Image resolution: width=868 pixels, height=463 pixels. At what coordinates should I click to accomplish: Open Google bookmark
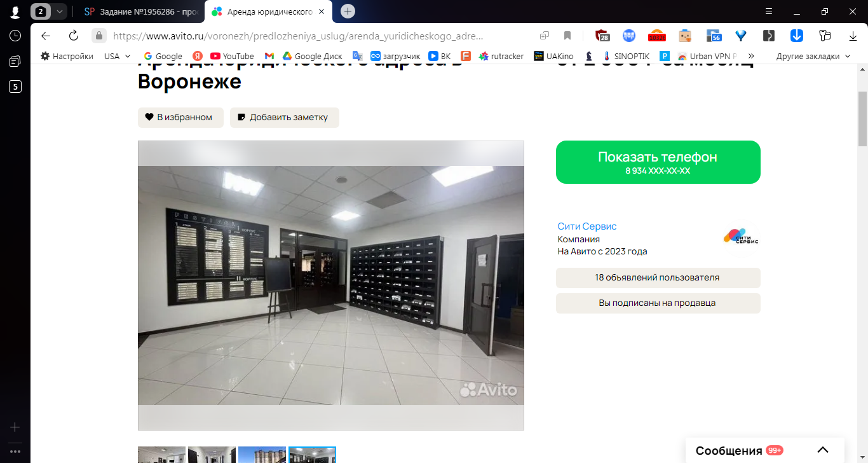pyautogui.click(x=163, y=56)
